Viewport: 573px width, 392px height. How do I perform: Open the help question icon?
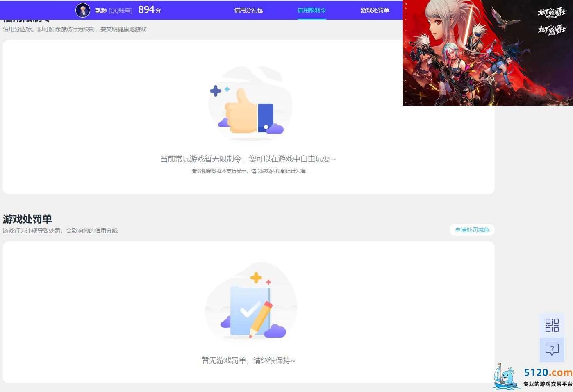pyautogui.click(x=552, y=349)
